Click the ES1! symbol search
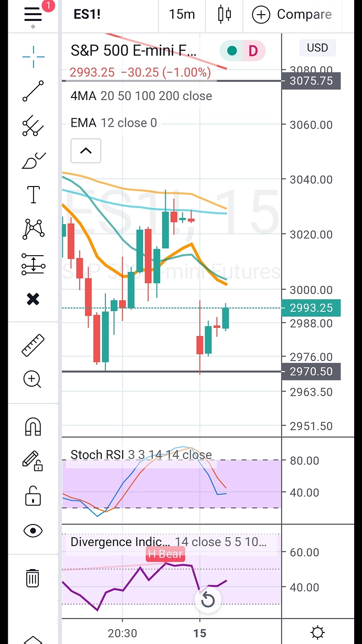362x644 pixels. pyautogui.click(x=88, y=15)
